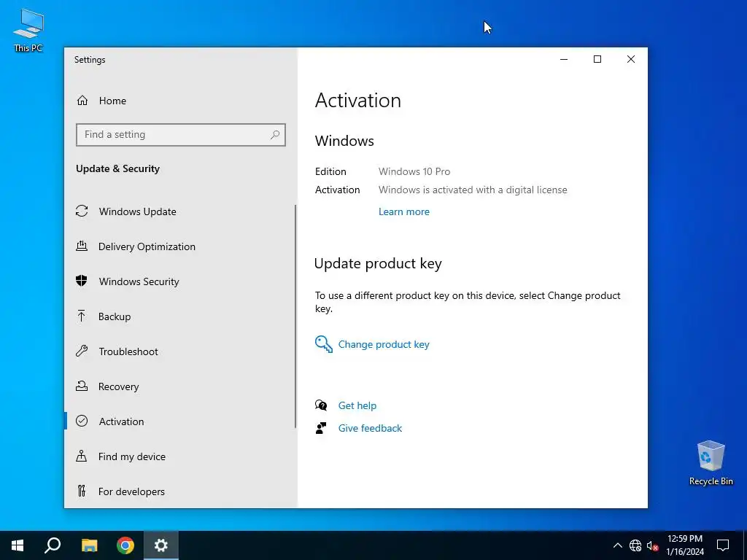Click the sidebar vertical scrollbar
This screenshot has height=560, width=747.
(295, 316)
